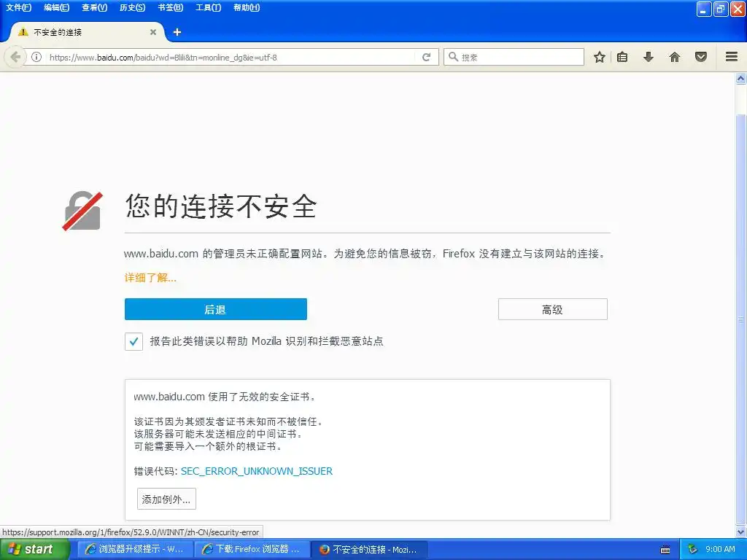Image resolution: width=747 pixels, height=560 pixels.
Task: Open the 书签(B) menu
Action: click(x=170, y=7)
